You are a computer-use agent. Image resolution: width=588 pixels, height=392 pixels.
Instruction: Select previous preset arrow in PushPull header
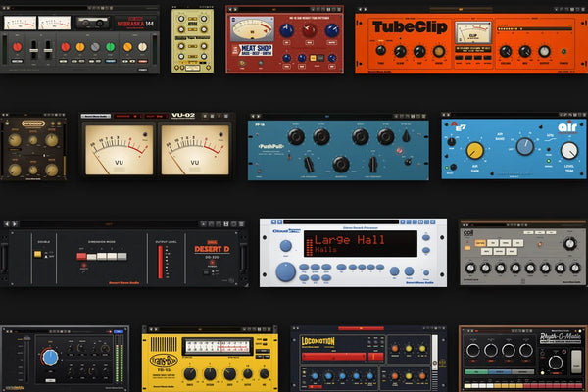253,117
